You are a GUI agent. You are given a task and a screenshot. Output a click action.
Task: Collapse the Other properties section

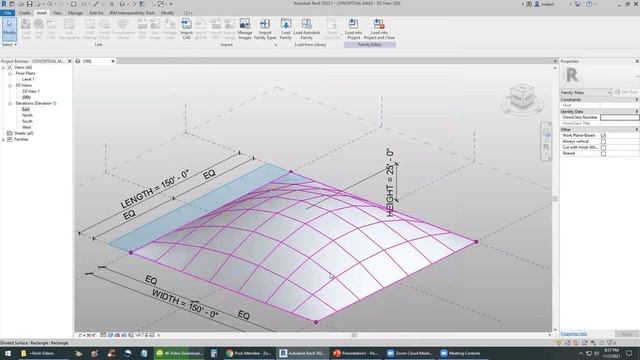click(x=636, y=129)
